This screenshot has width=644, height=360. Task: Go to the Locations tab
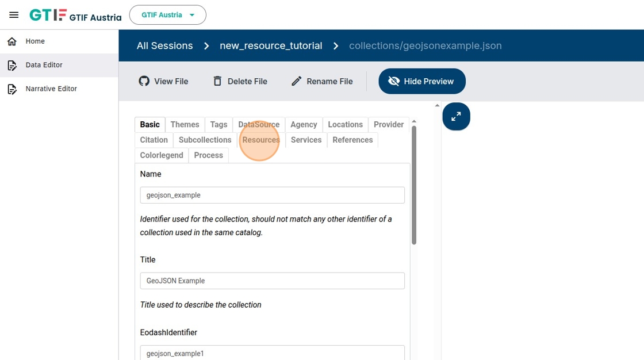pyautogui.click(x=346, y=125)
